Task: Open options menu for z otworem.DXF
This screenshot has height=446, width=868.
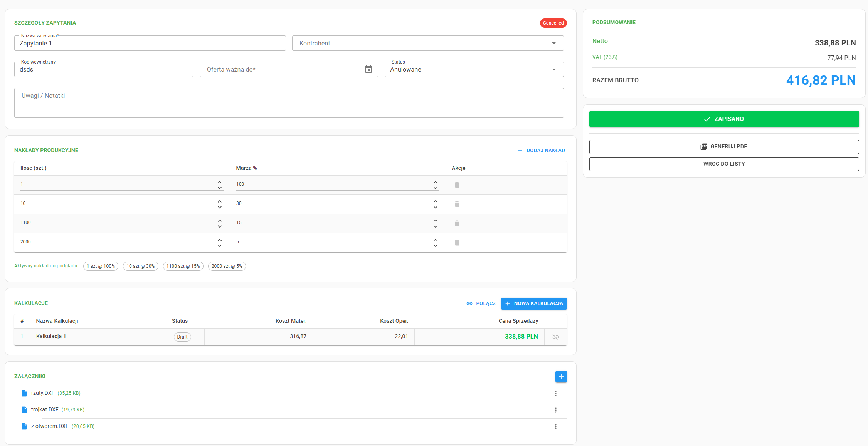Action: point(555,427)
